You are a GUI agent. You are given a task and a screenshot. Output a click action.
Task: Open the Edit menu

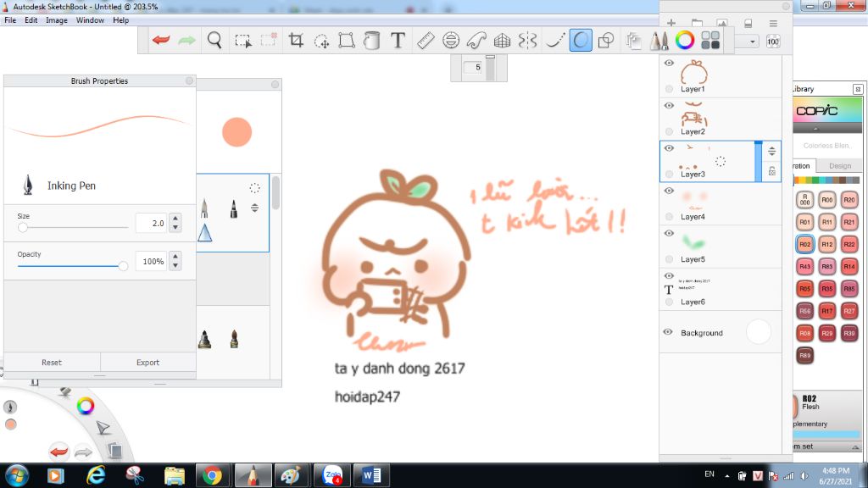tap(31, 20)
